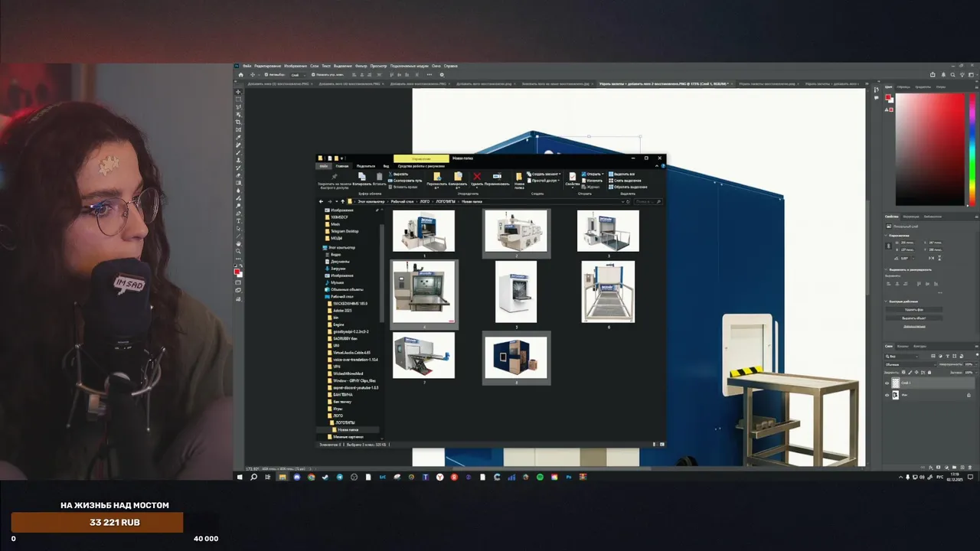Click the Rename icon in Explorer ribbon

(497, 176)
